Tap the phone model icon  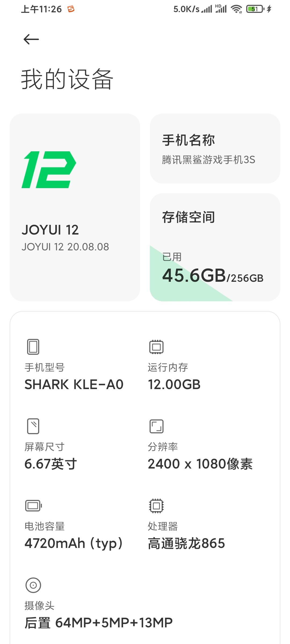pos(33,347)
